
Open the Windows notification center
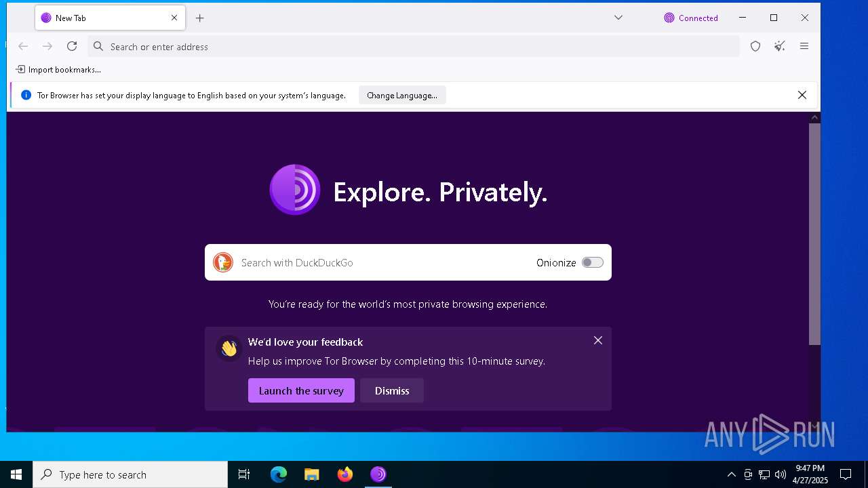[x=846, y=474]
